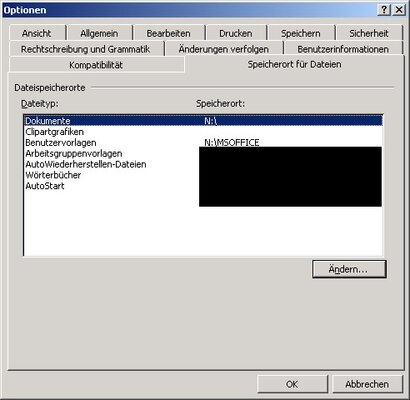The height and width of the screenshot is (400, 410).
Task: Click the Ändern... button
Action: 349,269
